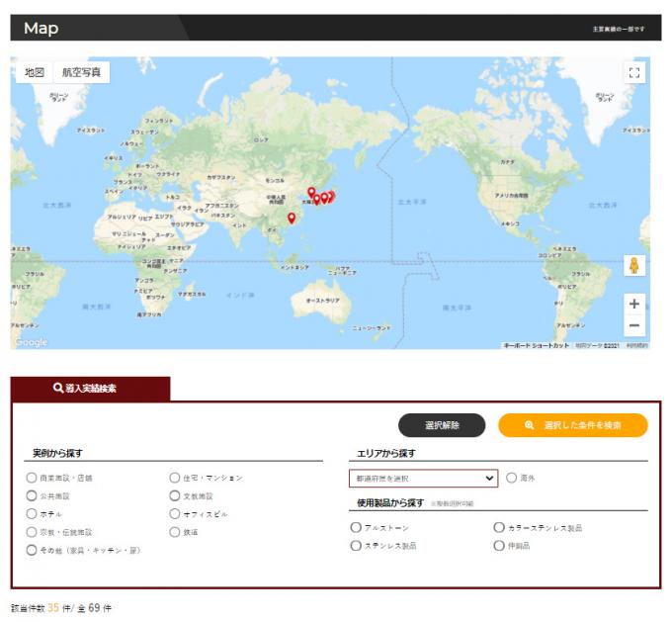This screenshot has width=672, height=622.
Task: Click the southernmost red map pin
Action: [292, 218]
